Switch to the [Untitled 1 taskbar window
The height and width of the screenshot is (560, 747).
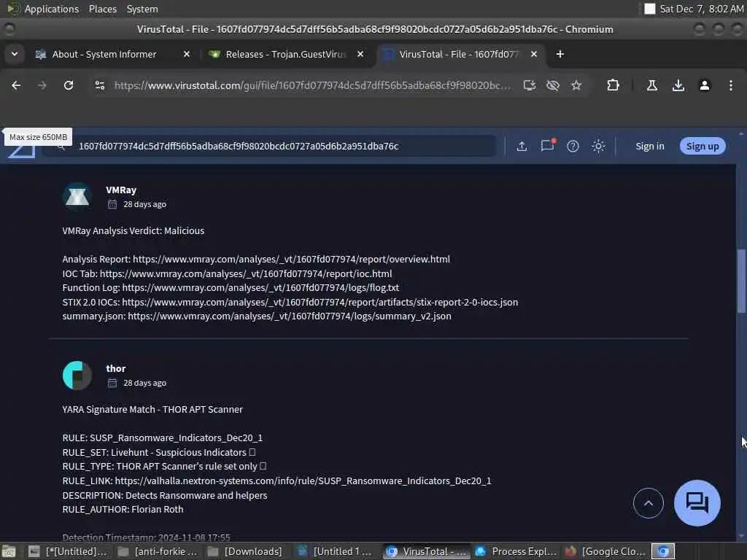(x=336, y=551)
